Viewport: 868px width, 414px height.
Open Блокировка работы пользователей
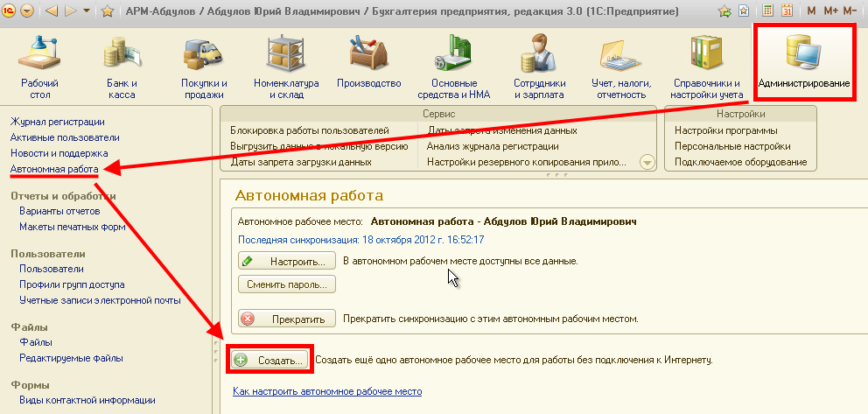pos(310,130)
